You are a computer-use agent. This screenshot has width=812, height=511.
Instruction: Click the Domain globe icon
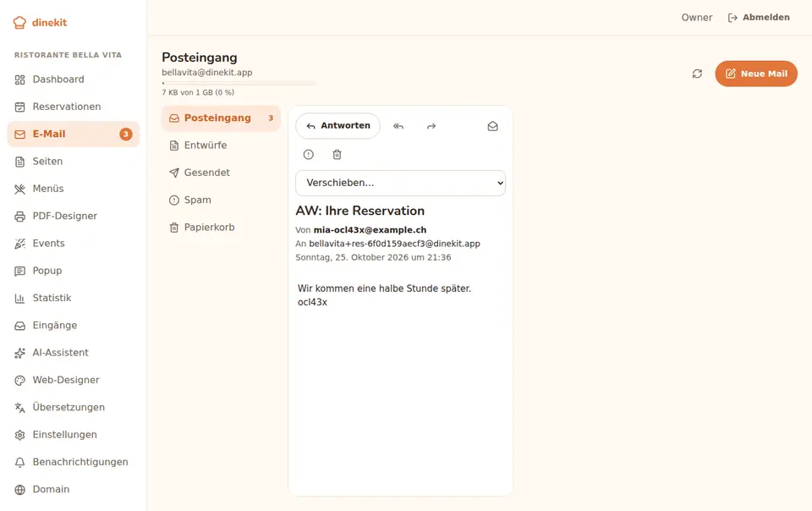point(19,490)
